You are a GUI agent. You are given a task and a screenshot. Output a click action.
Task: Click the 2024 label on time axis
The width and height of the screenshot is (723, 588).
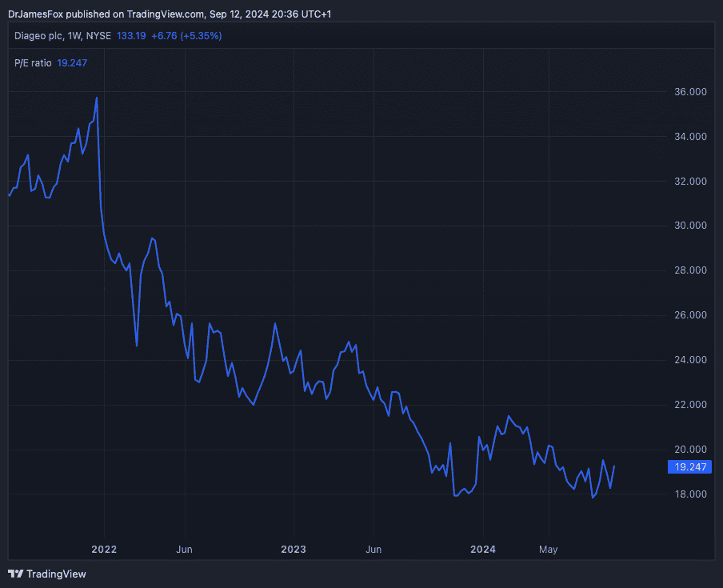pos(483,550)
